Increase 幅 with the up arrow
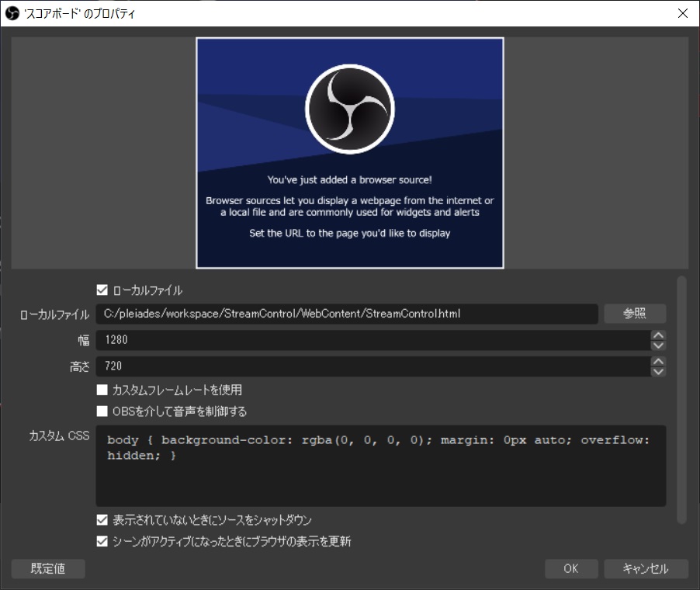The height and width of the screenshot is (590, 700). [658, 335]
